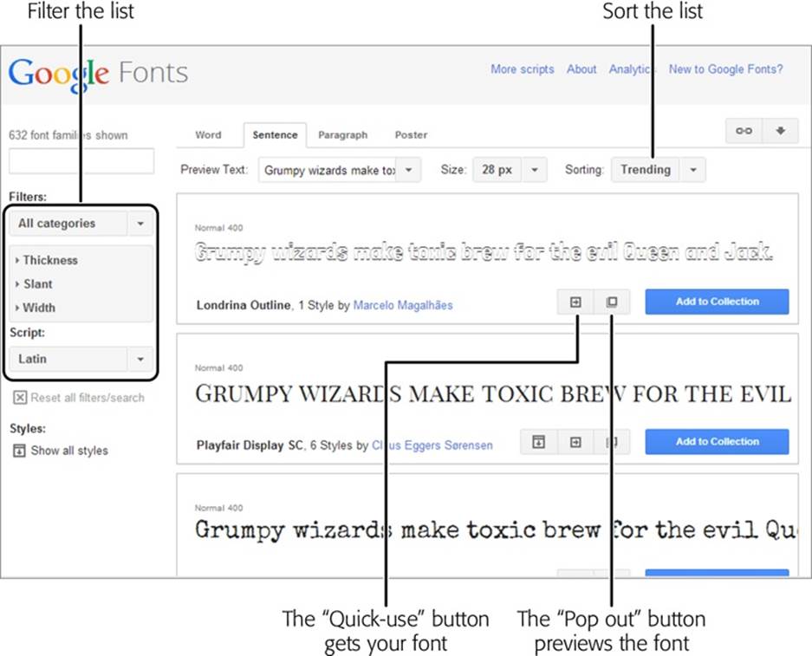
Task: Click the typewriter font preview sentence
Action: (x=496, y=530)
